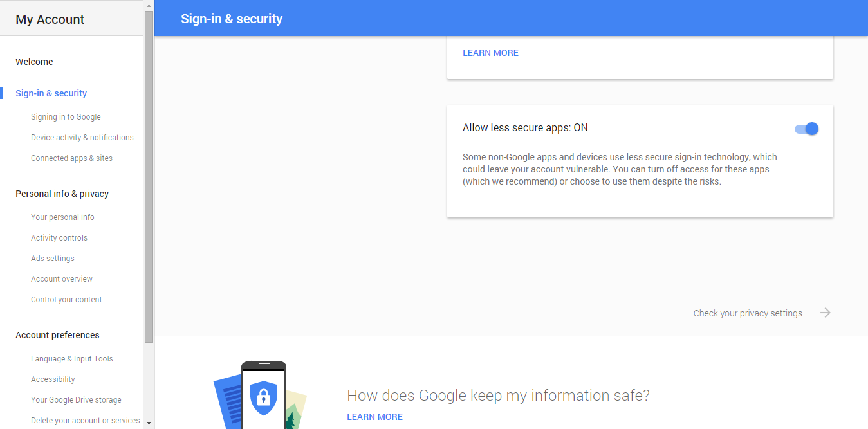
Task: Click Check your privacy settings link
Action: coord(748,313)
